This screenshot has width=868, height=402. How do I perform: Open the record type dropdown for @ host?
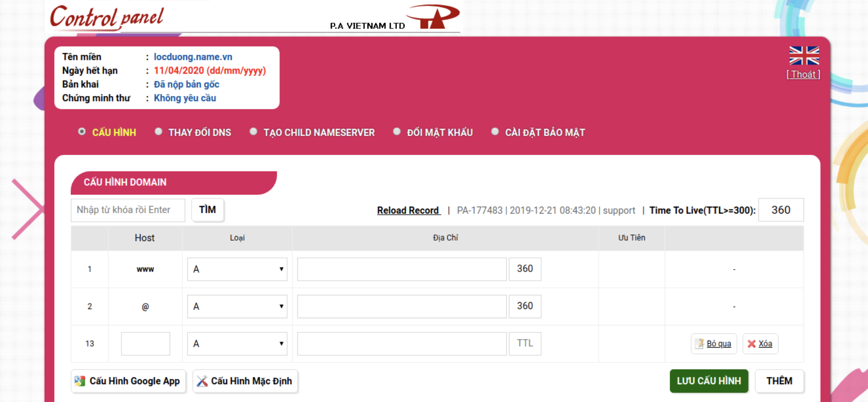[237, 306]
